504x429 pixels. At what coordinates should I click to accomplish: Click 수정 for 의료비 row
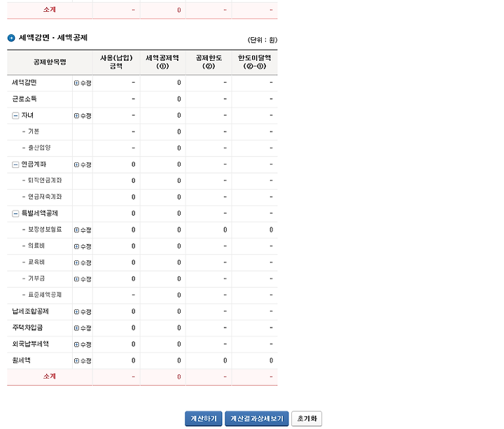click(83, 246)
